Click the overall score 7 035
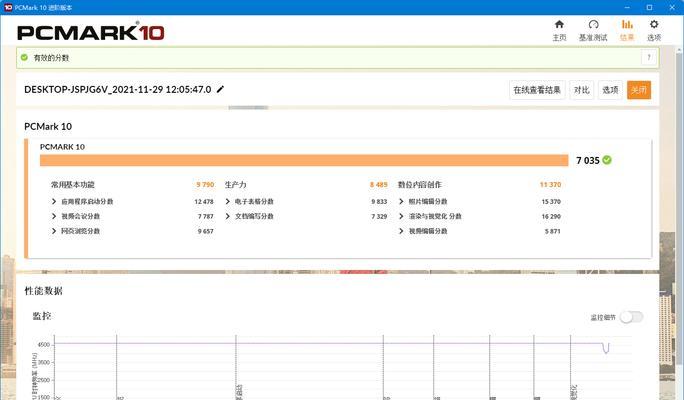 [588, 161]
